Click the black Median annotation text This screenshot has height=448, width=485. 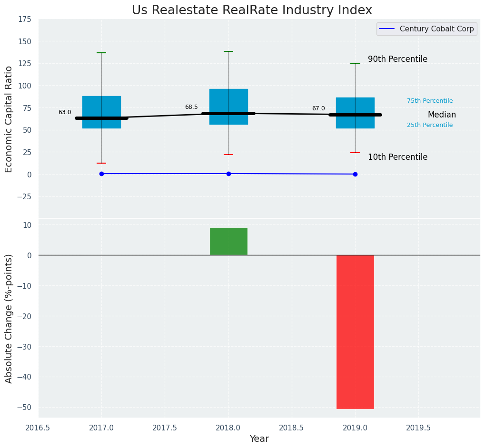(x=442, y=115)
